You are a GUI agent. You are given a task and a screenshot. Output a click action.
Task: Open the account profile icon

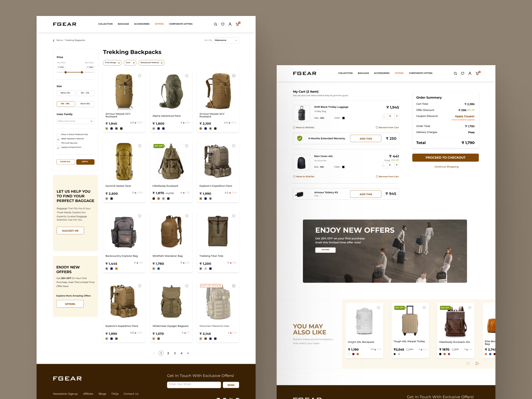click(230, 24)
